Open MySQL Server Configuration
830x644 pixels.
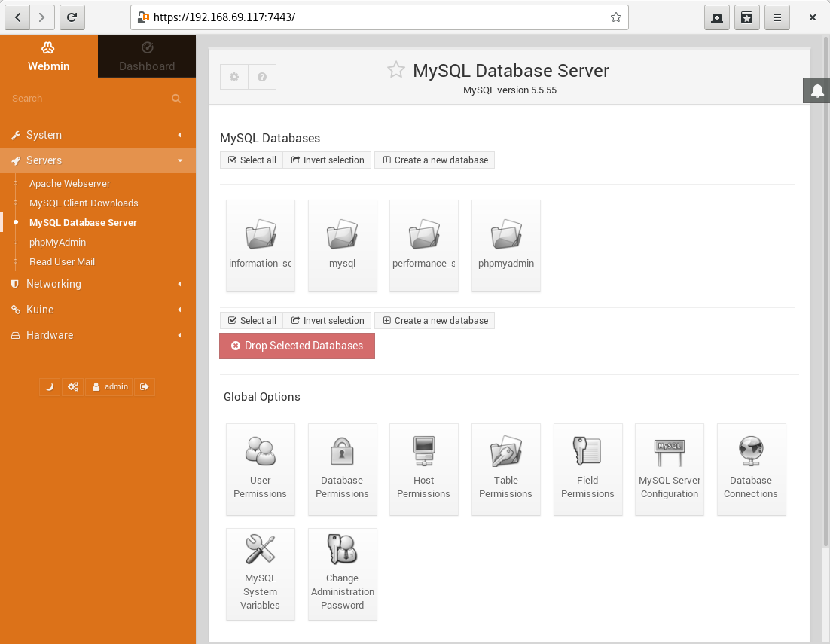(x=670, y=469)
